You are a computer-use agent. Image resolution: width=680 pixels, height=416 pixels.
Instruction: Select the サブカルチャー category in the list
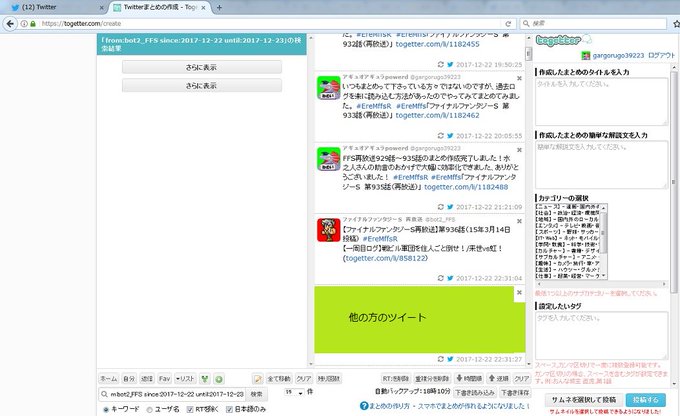pyautogui.click(x=568, y=257)
